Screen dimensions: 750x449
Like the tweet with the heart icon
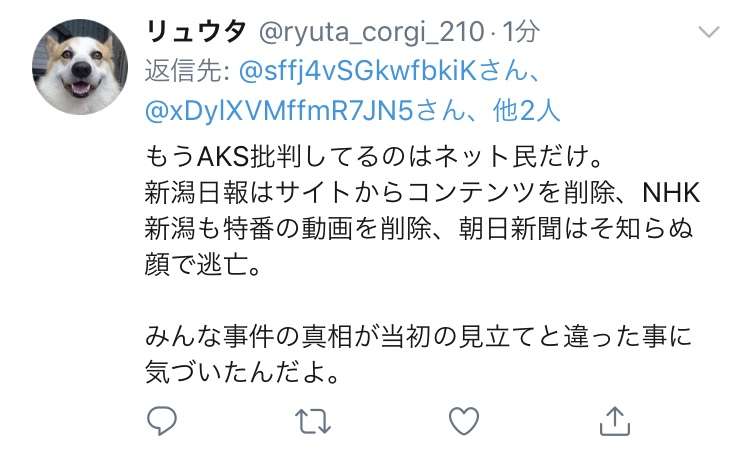tap(463, 421)
